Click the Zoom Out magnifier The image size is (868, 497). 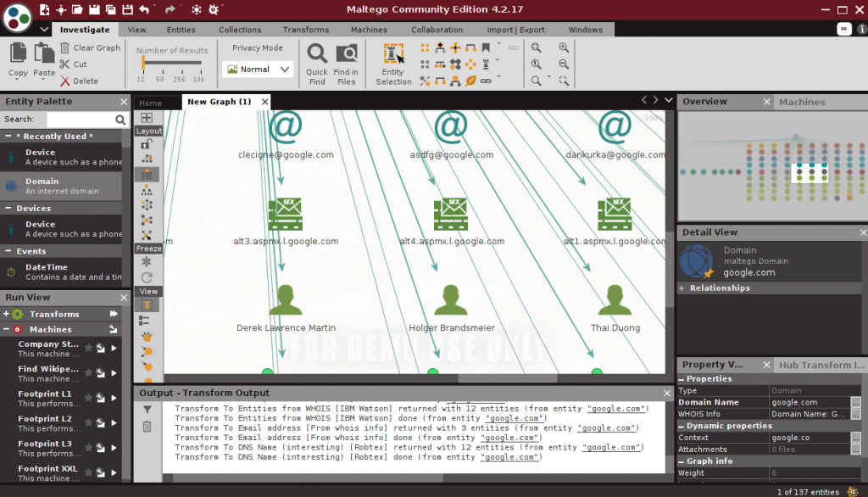564,64
